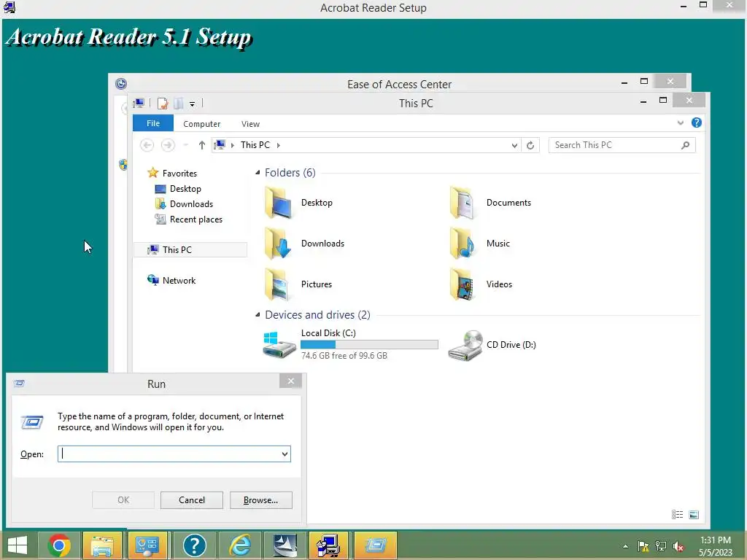Select the Downloads folder in Folders group
Screen dimensions: 747x560
coord(305,244)
